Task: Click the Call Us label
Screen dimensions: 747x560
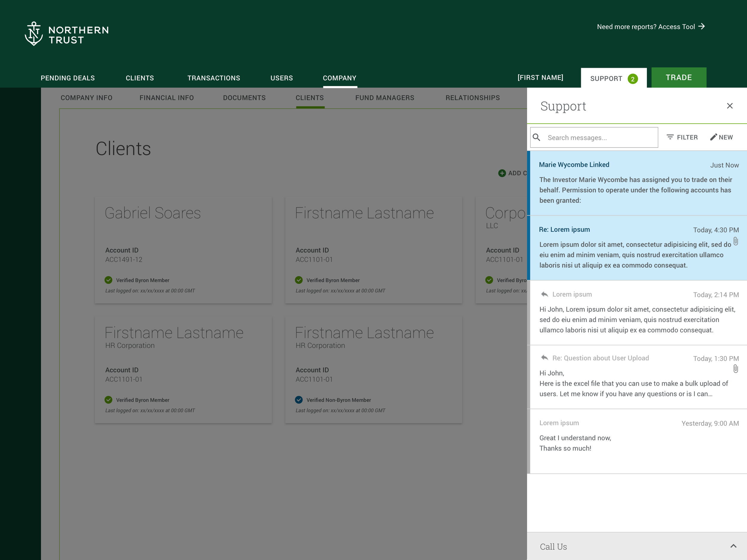Action: coord(553,547)
